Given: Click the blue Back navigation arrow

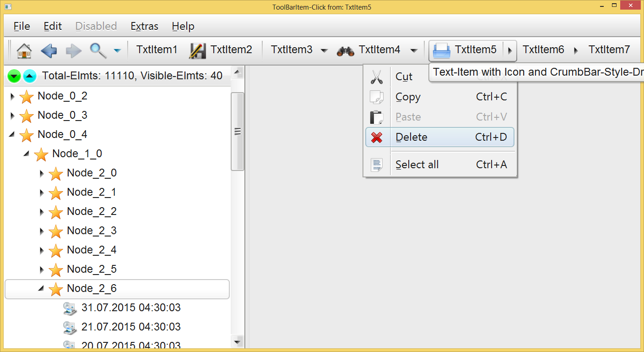Looking at the screenshot, I should tap(49, 50).
